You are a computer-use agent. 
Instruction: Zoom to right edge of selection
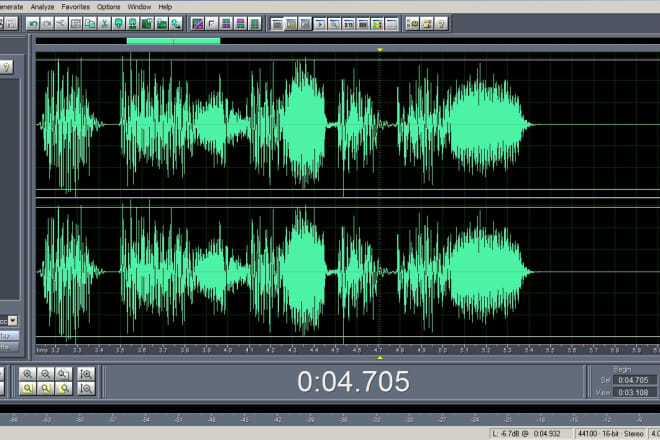coord(64,388)
